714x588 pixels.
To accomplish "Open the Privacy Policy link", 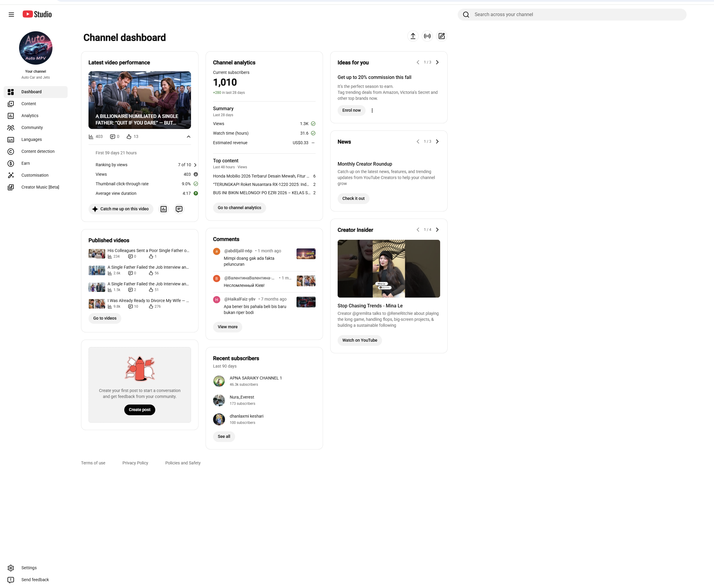I will pyautogui.click(x=135, y=463).
